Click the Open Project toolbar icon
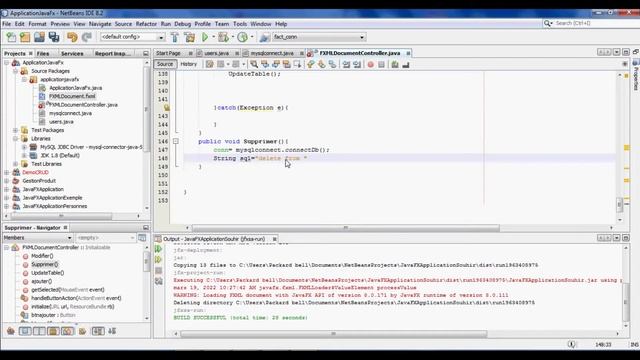640x360 pixels. pos(39,37)
